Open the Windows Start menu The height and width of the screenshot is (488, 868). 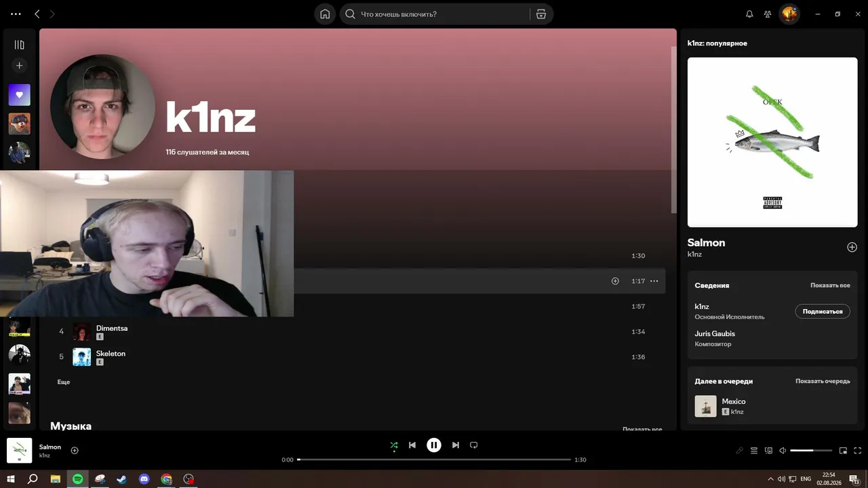[11, 479]
